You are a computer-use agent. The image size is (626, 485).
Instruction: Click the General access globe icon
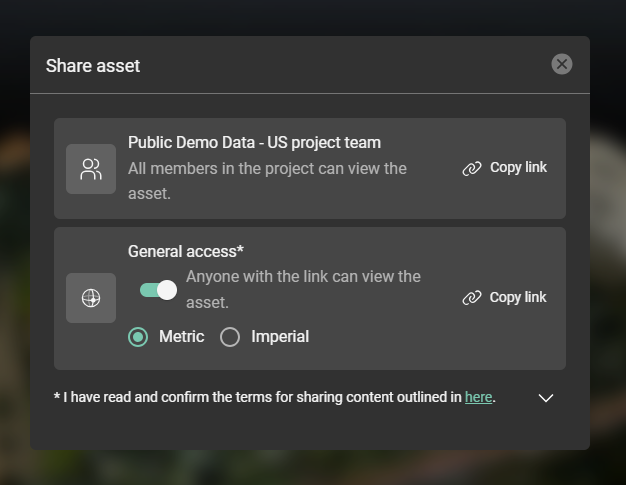91,298
